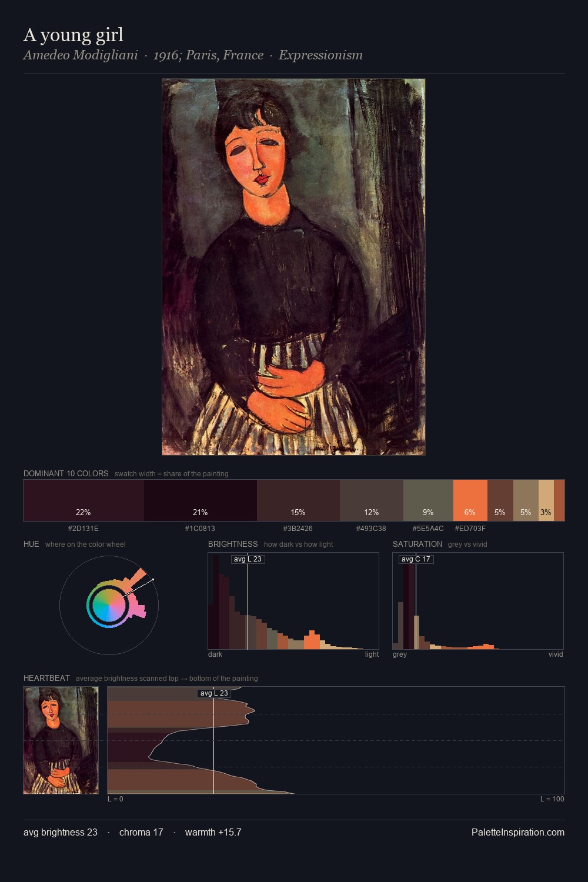The height and width of the screenshot is (882, 588).
Task: Open the PaletteInspiration.com link
Action: (518, 833)
